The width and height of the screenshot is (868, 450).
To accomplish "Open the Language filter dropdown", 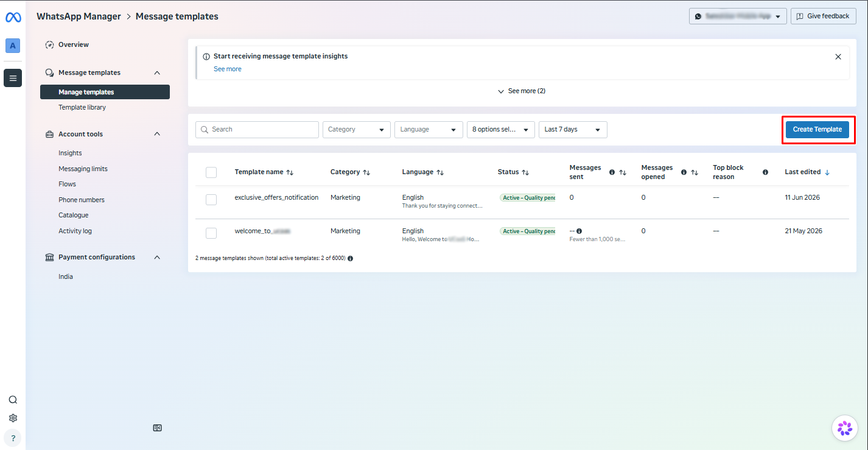I will coord(429,130).
